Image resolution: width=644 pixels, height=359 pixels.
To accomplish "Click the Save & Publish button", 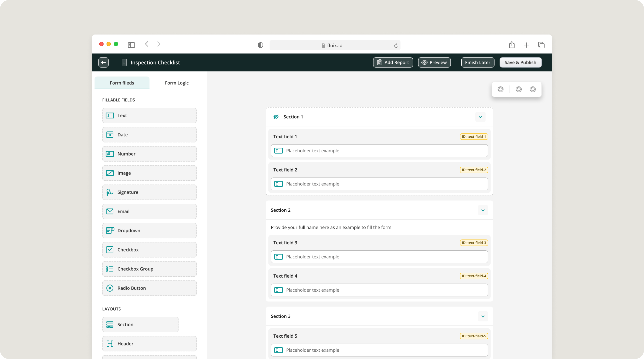I will (x=520, y=62).
